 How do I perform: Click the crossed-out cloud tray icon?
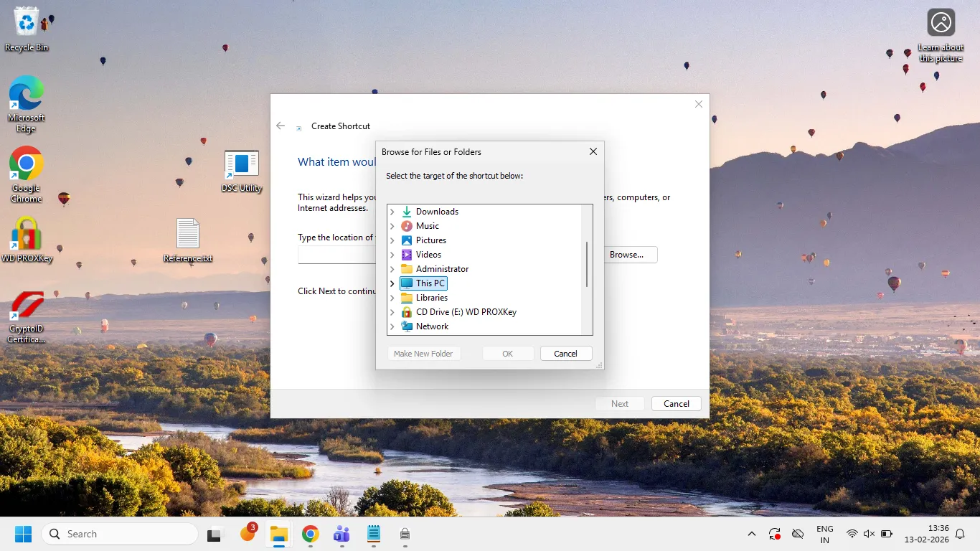797,534
